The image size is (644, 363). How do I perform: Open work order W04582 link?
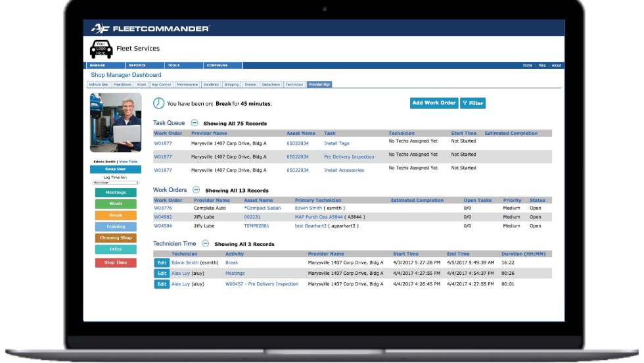[163, 216]
